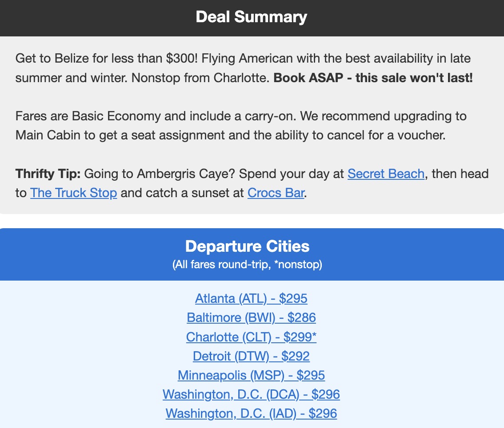
Task: Pick the Washington, D.C. (IAD) $296 fare
Action: (x=251, y=413)
